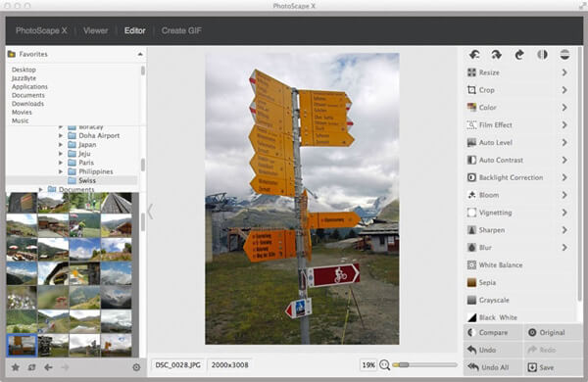The width and height of the screenshot is (588, 382).
Task: Open the Resize options chevron
Action: pyautogui.click(x=564, y=72)
